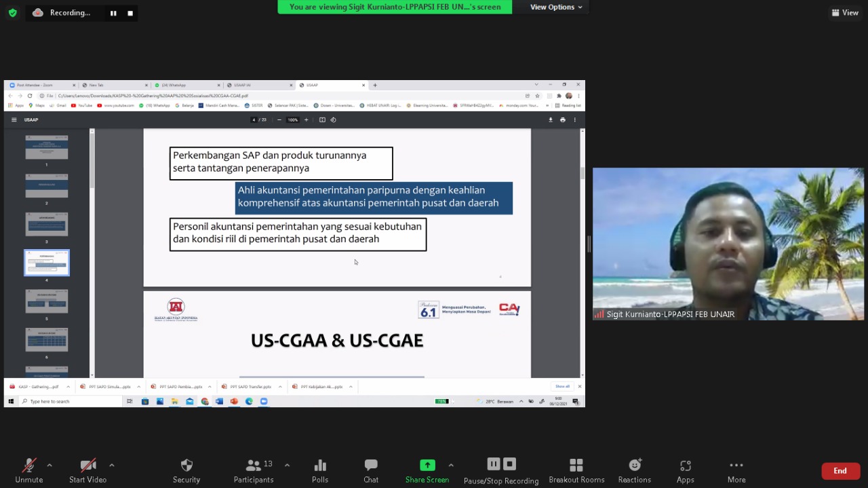
Task: Open the Chat panel
Action: coord(371,470)
